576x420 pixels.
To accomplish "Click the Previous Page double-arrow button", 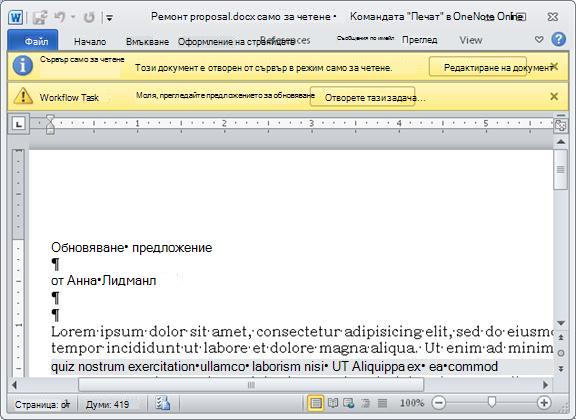I will pyautogui.click(x=561, y=337).
